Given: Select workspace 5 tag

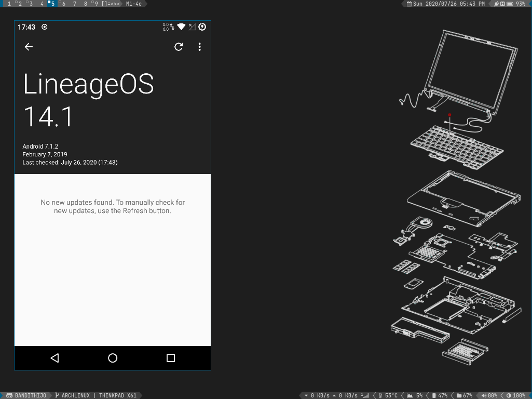Looking at the screenshot, I should click(52, 4).
